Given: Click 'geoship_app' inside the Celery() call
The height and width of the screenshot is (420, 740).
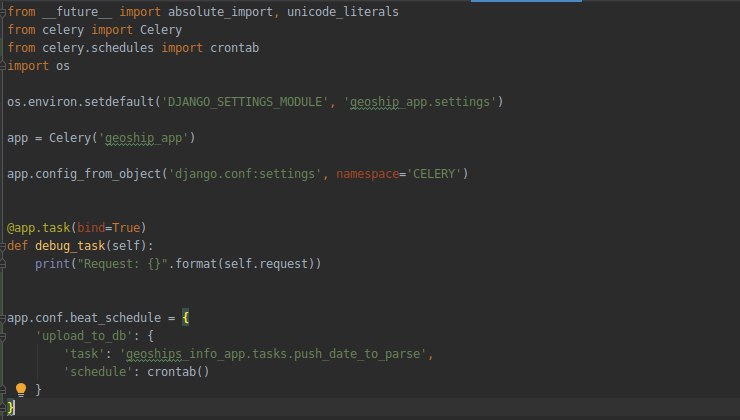Looking at the screenshot, I should [143, 138].
